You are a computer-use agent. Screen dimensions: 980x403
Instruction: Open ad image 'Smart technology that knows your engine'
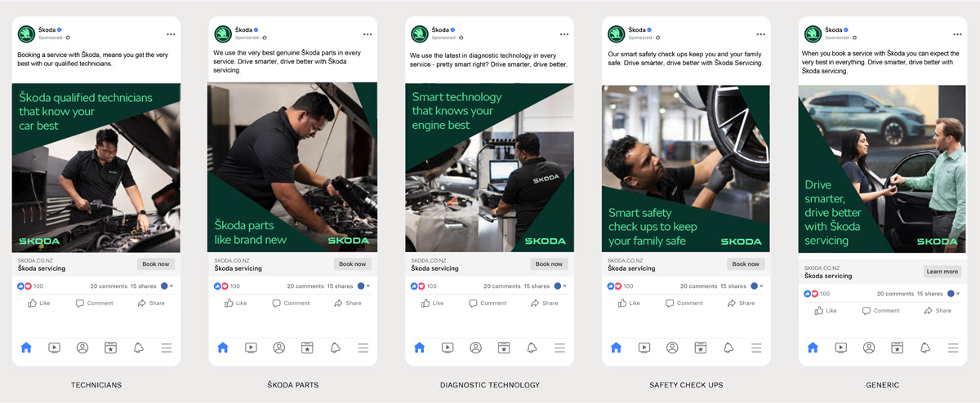[489, 169]
